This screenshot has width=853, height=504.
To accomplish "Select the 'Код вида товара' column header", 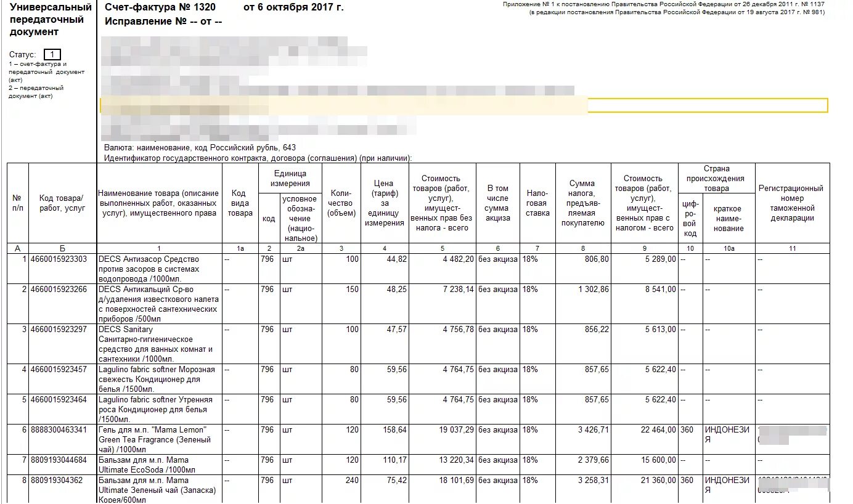I will pos(240,203).
